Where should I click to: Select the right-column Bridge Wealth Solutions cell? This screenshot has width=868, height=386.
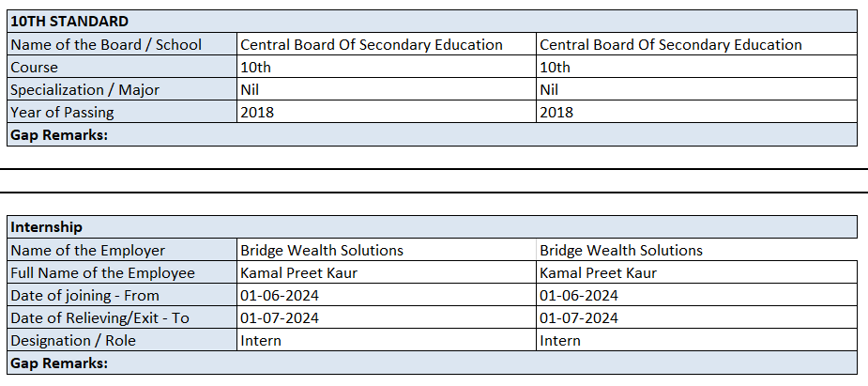[621, 250]
